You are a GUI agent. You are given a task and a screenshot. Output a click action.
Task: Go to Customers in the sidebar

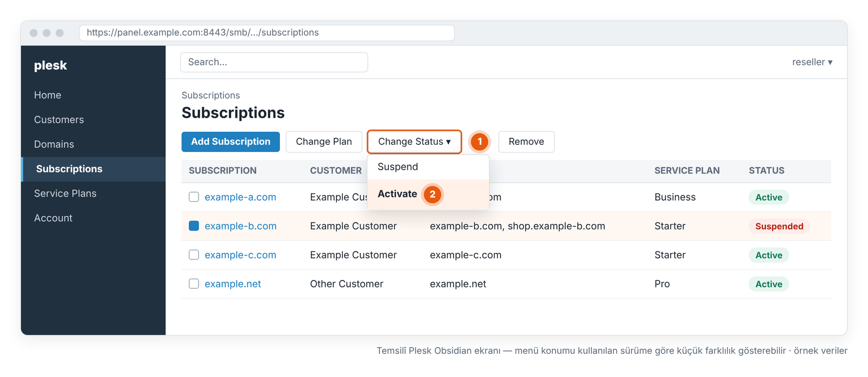pyautogui.click(x=59, y=119)
